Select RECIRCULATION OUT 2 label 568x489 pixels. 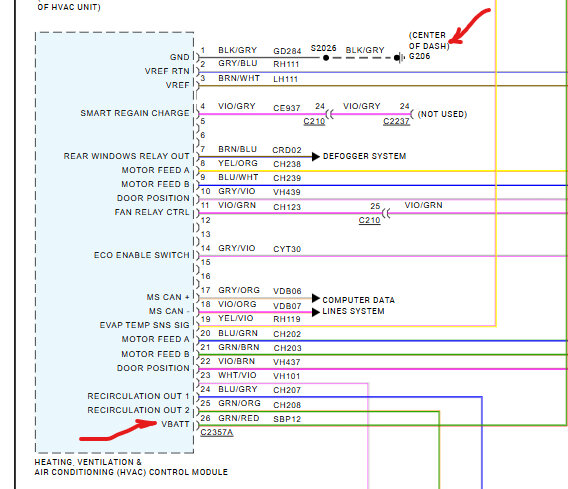click(138, 410)
